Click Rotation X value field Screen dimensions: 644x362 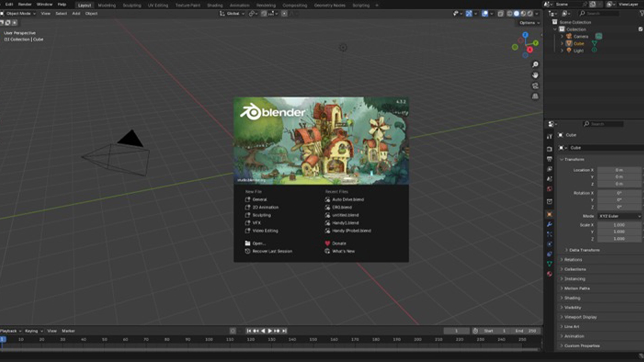[x=619, y=193]
